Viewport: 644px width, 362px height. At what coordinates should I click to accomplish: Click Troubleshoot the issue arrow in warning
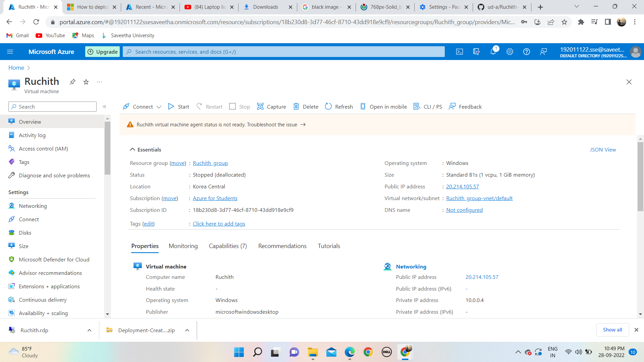coord(303,125)
